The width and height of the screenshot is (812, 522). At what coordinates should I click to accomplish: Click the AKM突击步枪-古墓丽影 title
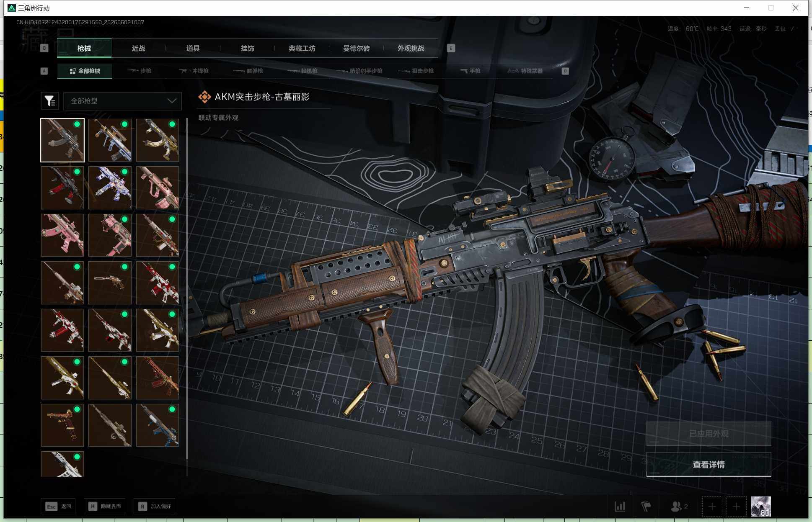pyautogui.click(x=262, y=97)
